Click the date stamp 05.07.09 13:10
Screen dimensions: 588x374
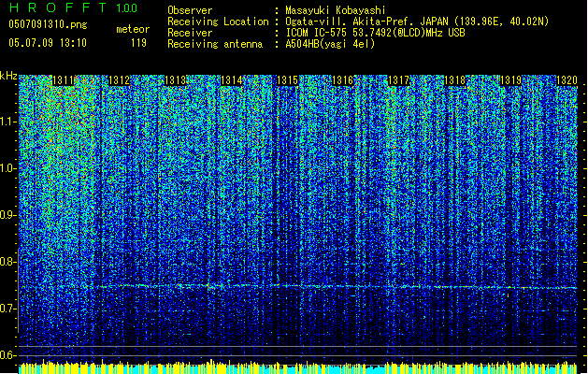click(48, 43)
